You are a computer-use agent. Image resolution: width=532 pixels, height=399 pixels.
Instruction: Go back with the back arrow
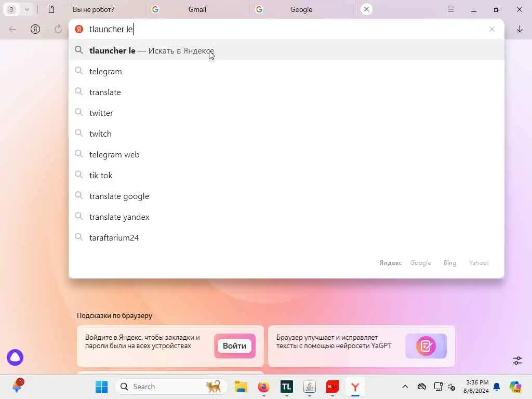click(x=12, y=29)
